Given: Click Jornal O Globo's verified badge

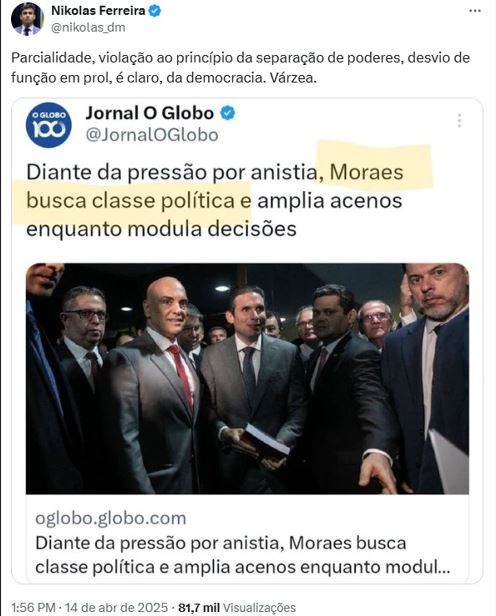Looking at the screenshot, I should 228,113.
